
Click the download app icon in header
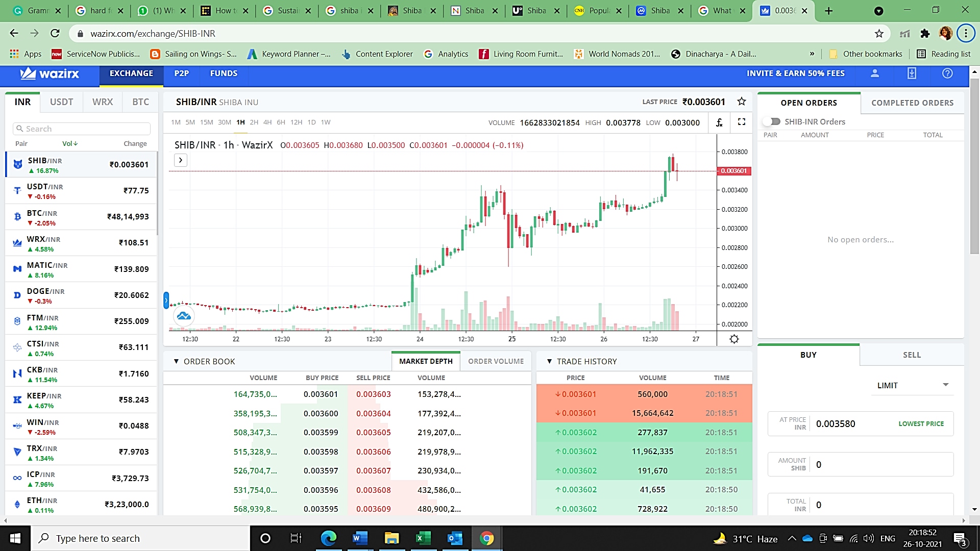[x=912, y=73]
